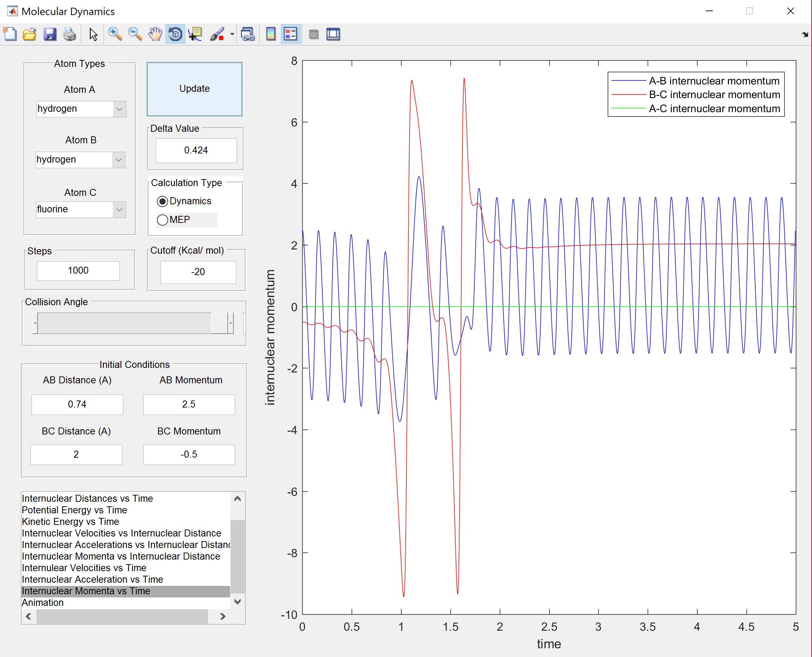Click the Print Figure icon

(x=70, y=34)
